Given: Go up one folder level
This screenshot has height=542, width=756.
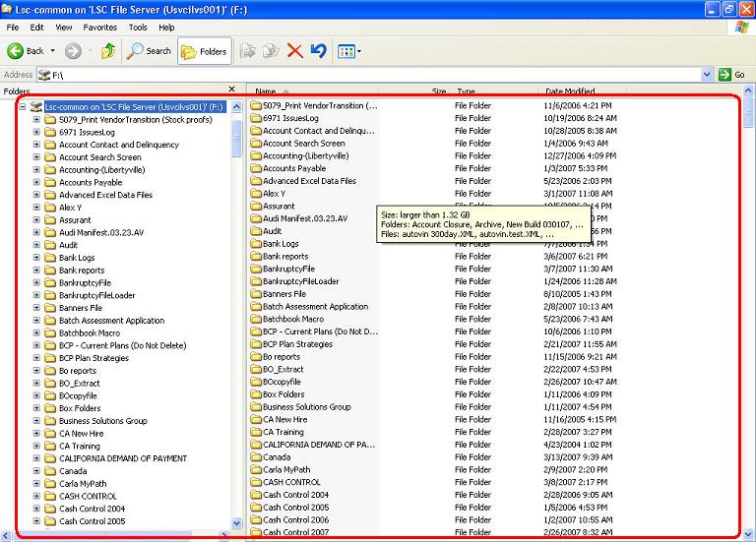Looking at the screenshot, I should pyautogui.click(x=107, y=50).
